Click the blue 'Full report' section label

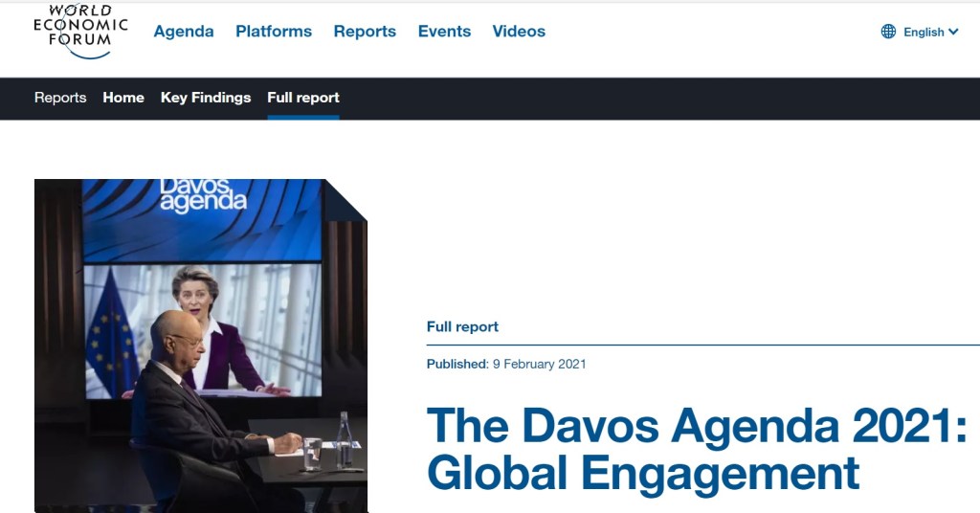pos(462,326)
